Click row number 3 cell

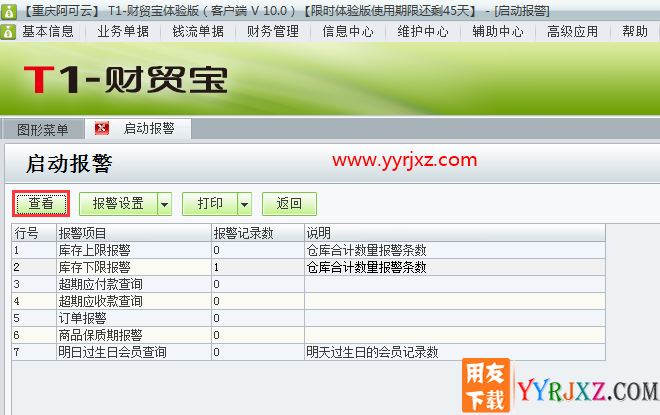point(34,284)
